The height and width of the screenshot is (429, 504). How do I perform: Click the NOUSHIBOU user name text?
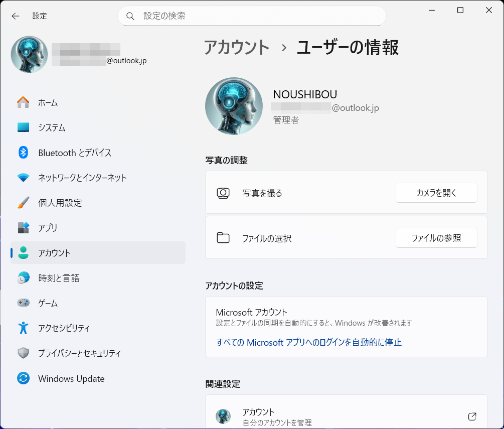305,94
